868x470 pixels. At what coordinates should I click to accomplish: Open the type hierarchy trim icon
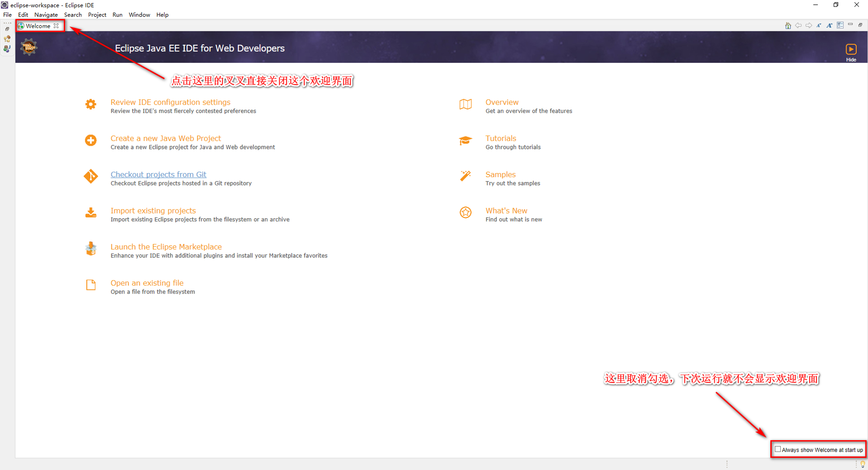7,39
